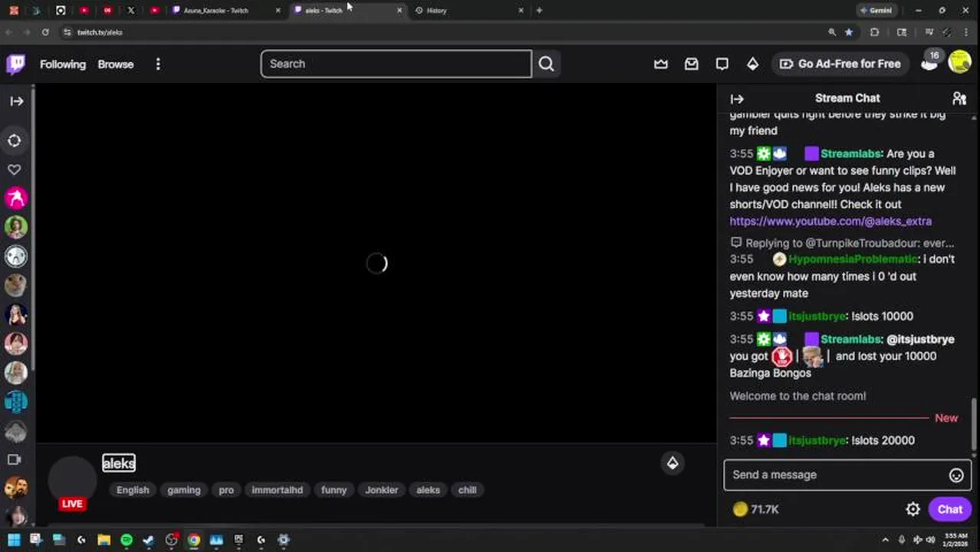Expand the left followed channels sidebar
The width and height of the screenshot is (980, 552).
[16, 100]
